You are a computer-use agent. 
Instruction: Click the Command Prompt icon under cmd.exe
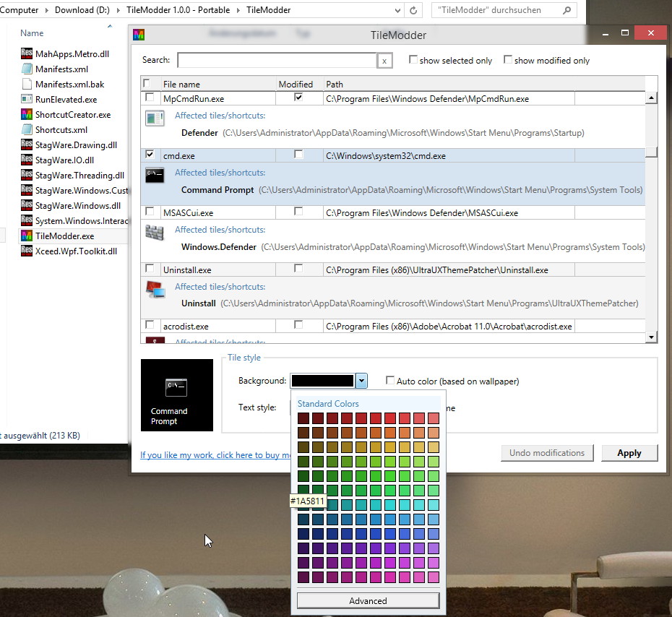(x=155, y=176)
